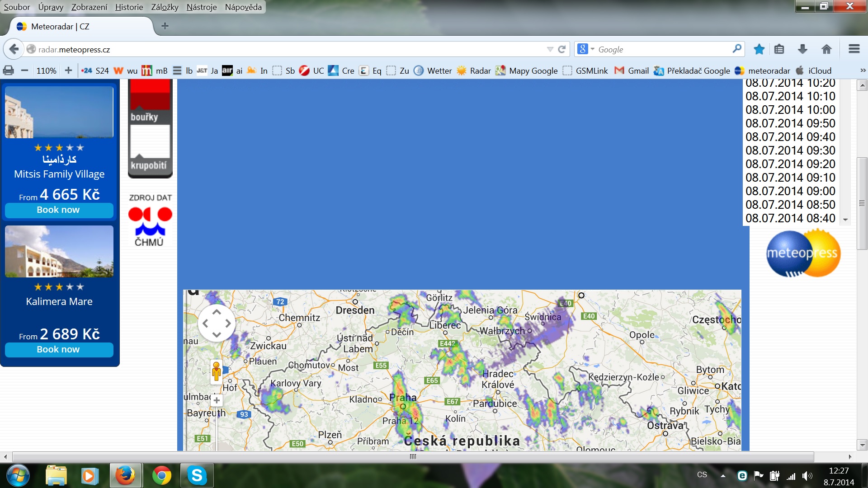Click the krupobití white legend swatch
The width and height of the screenshot is (868, 488).
(150, 140)
